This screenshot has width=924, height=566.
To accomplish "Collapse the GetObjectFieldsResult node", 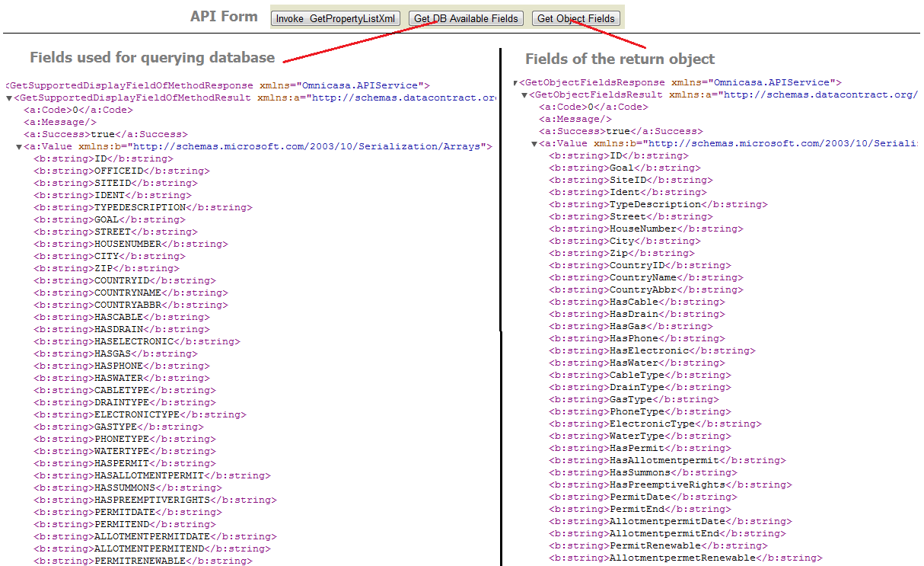I will [524, 95].
